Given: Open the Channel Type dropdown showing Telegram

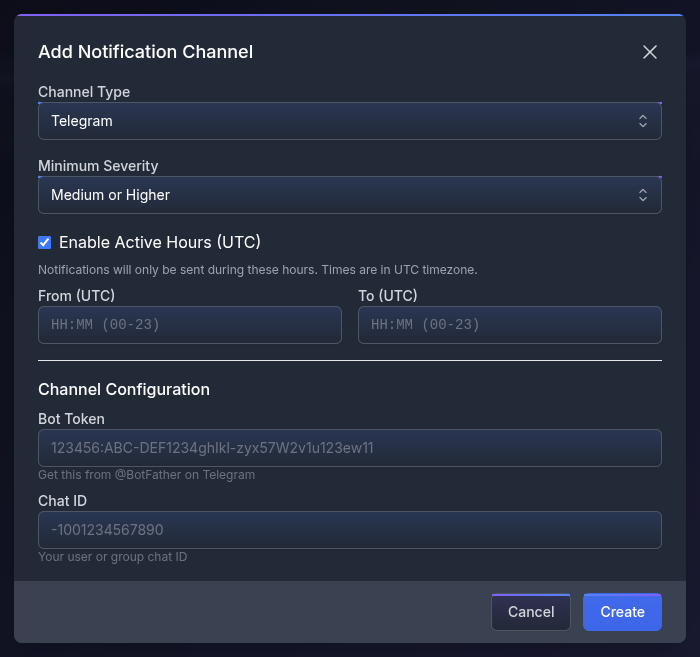Looking at the screenshot, I should tap(340, 121).
